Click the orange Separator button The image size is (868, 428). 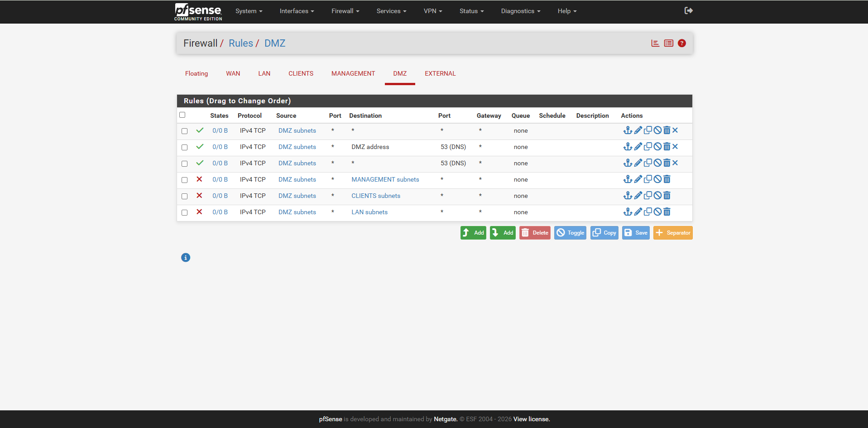[673, 233]
